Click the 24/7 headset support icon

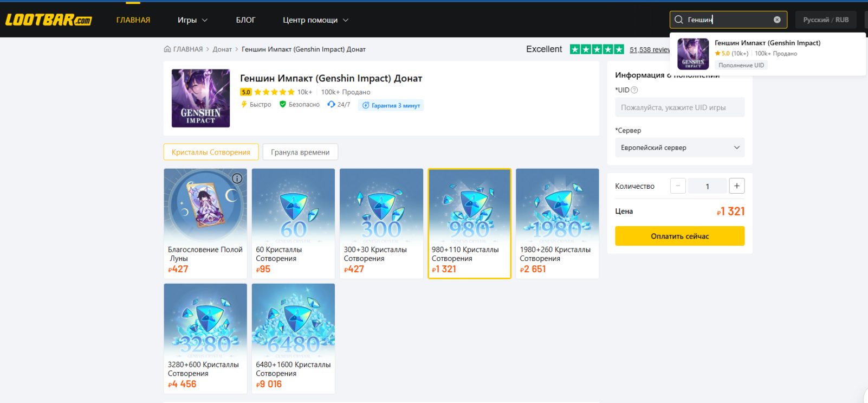coord(331,105)
